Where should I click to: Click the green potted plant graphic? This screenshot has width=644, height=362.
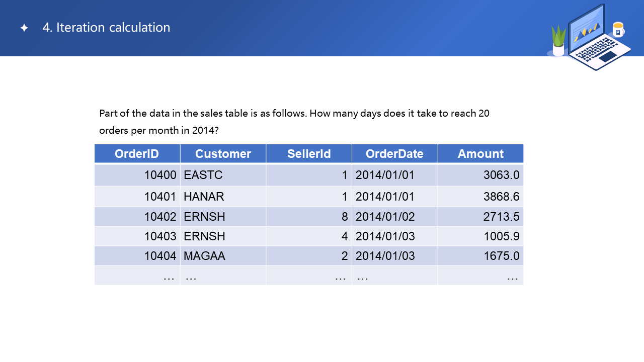(x=558, y=41)
